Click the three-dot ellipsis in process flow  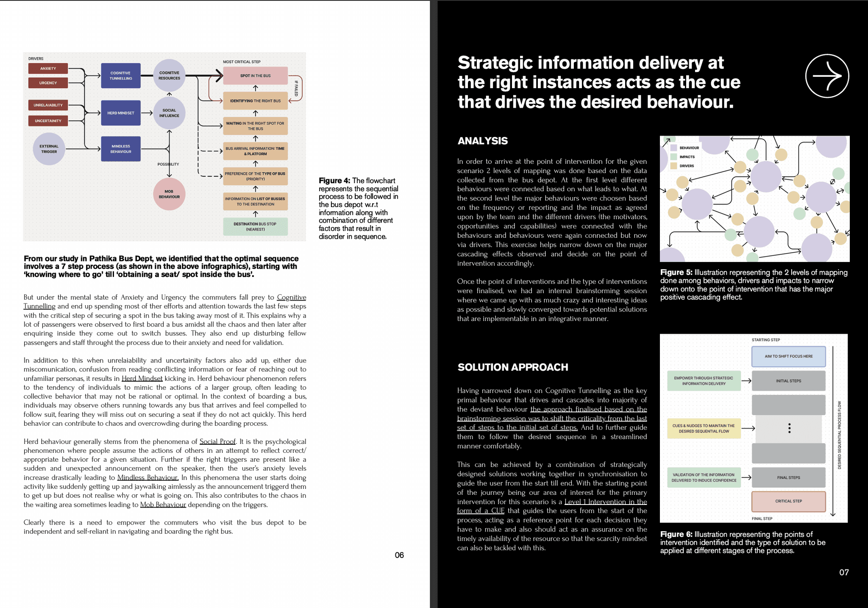[789, 428]
